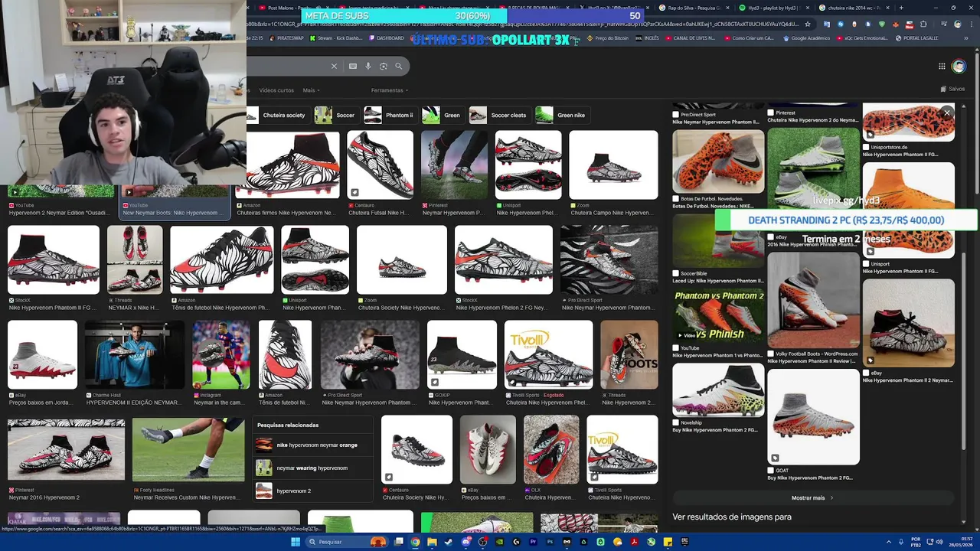The width and height of the screenshot is (980, 551).
Task: Open the Google apps grid
Action: (942, 67)
